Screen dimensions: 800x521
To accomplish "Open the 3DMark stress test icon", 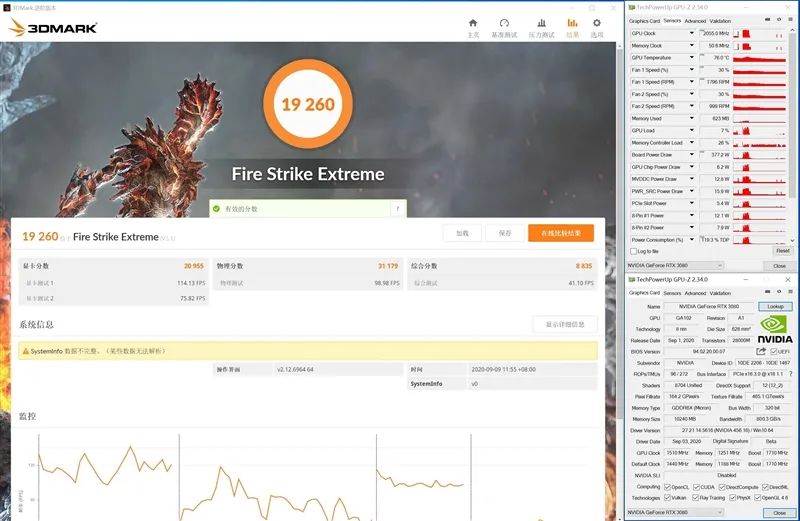I will point(541,23).
